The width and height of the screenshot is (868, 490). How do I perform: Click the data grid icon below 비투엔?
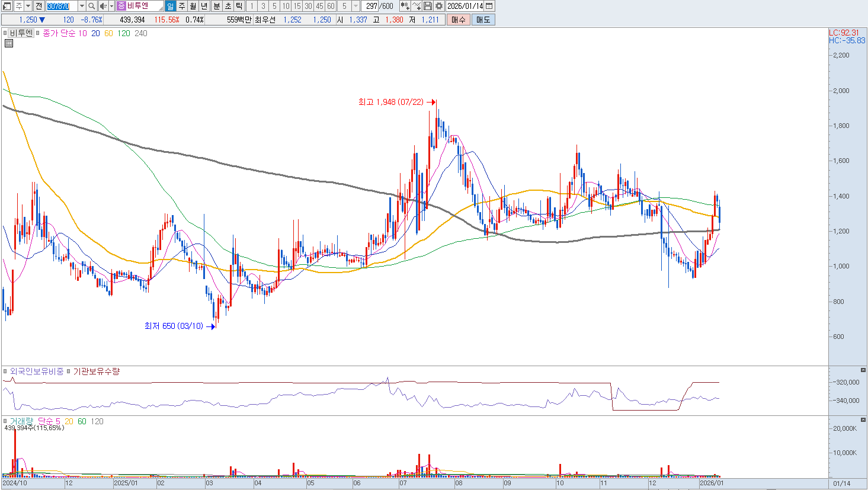9,43
